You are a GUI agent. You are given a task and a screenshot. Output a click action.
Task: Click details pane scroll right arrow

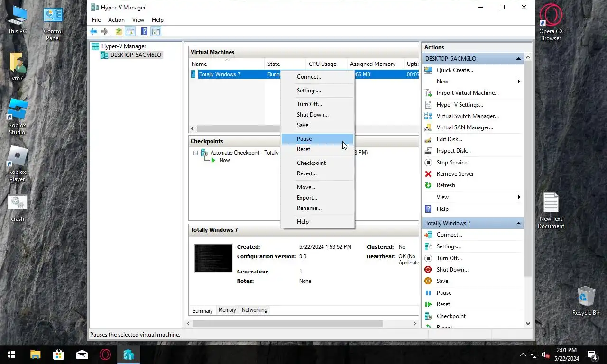click(414, 324)
